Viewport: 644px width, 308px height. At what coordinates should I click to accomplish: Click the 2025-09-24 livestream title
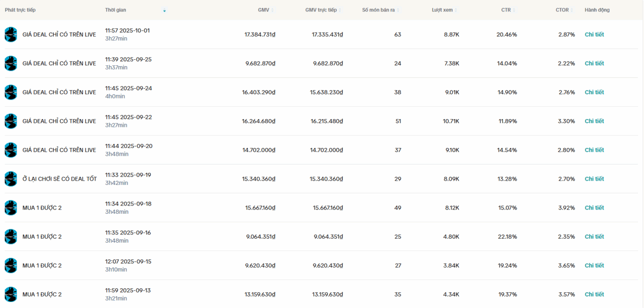pos(59,92)
